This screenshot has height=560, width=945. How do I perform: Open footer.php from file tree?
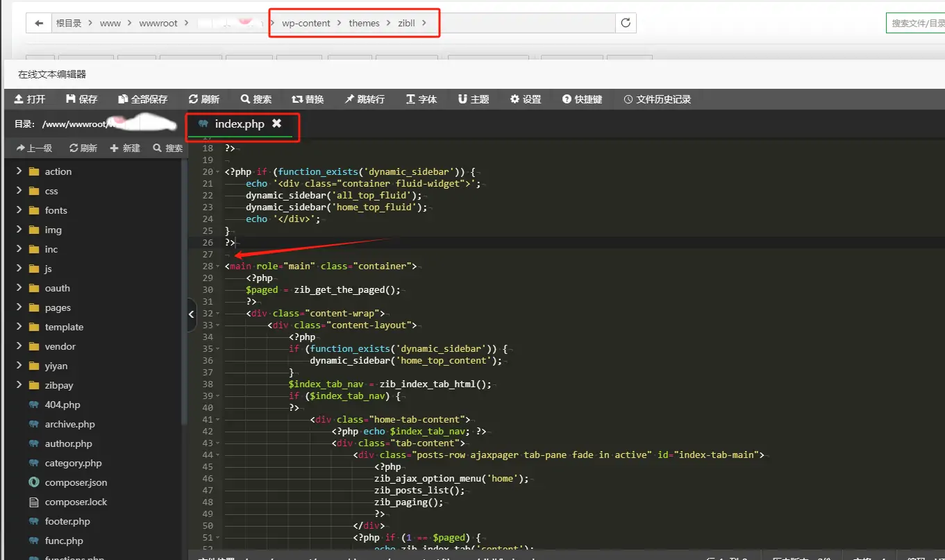click(x=67, y=521)
